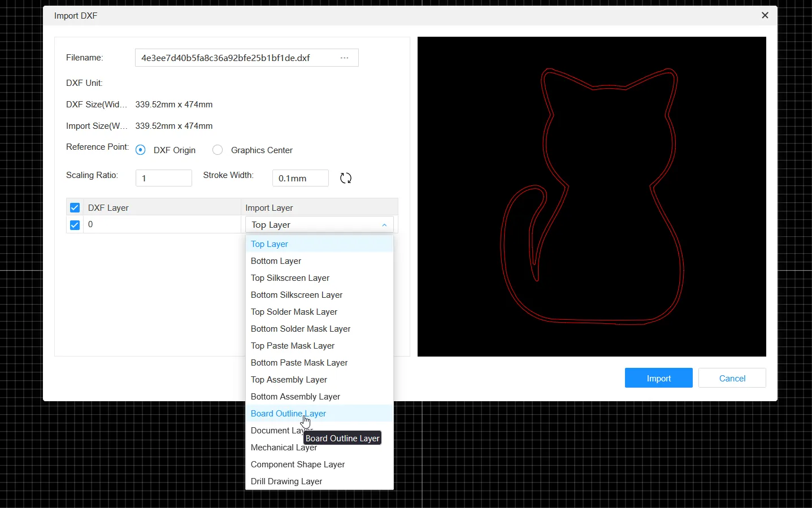Image resolution: width=812 pixels, height=508 pixels.
Task: Toggle the DXF Layer header checkbox
Action: pos(75,208)
